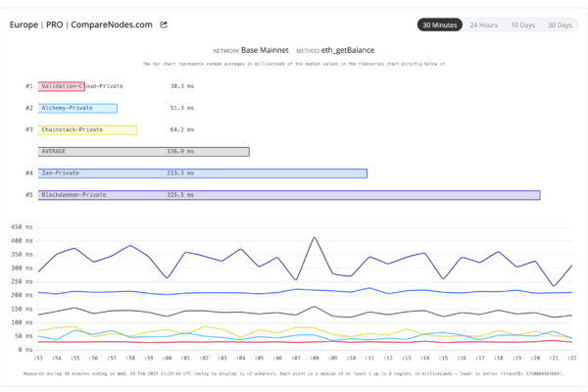The height and width of the screenshot is (392, 588).
Task: Click the eth_getBalance method label
Action: click(x=348, y=50)
